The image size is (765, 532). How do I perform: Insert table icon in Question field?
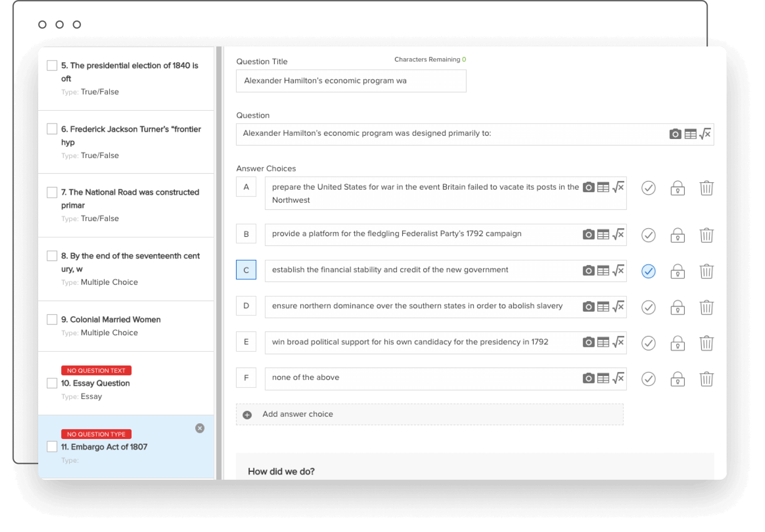point(690,134)
